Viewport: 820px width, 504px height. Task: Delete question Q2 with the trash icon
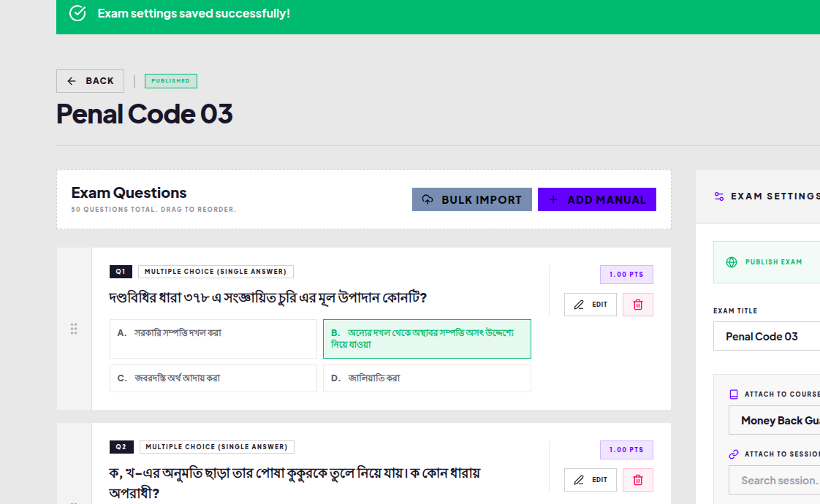[x=638, y=480]
